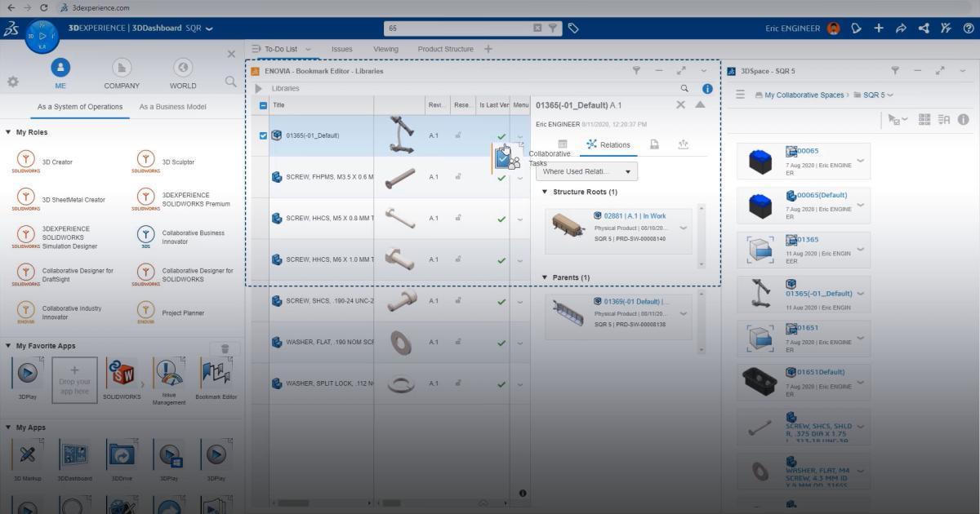Select As a System of Operations tab
This screenshot has height=514, width=980.
(x=80, y=106)
